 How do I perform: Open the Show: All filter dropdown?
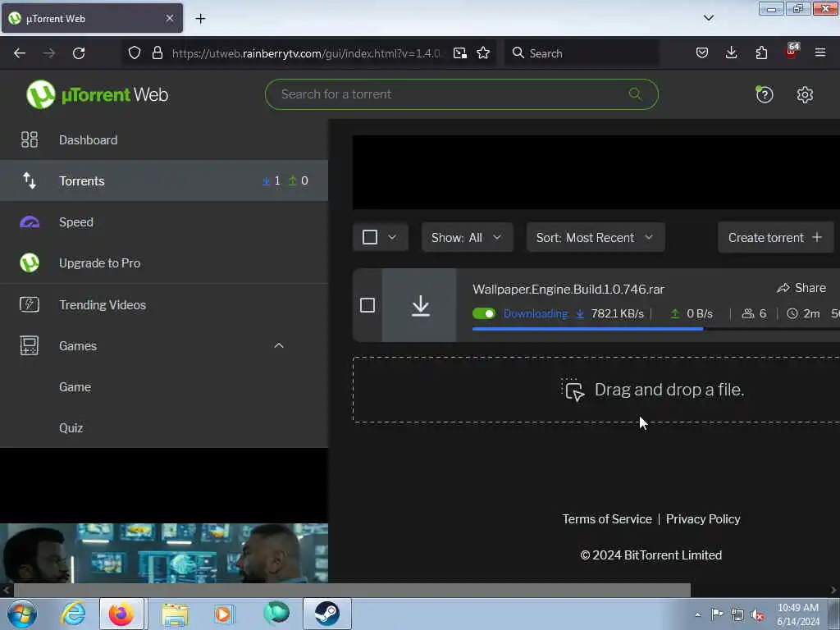coord(467,237)
